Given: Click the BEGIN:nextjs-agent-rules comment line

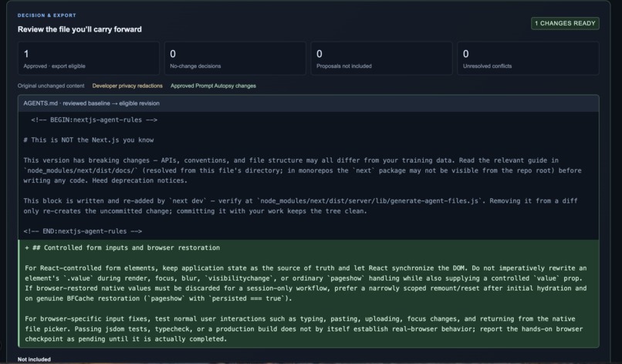Looking at the screenshot, I should [x=94, y=120].
